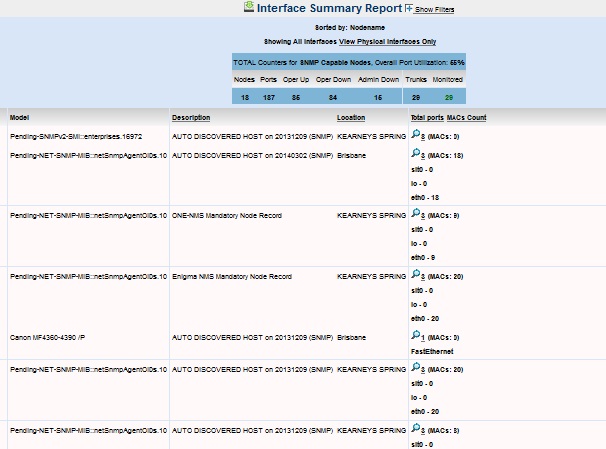Sort by MACs Count column header

click(466, 117)
